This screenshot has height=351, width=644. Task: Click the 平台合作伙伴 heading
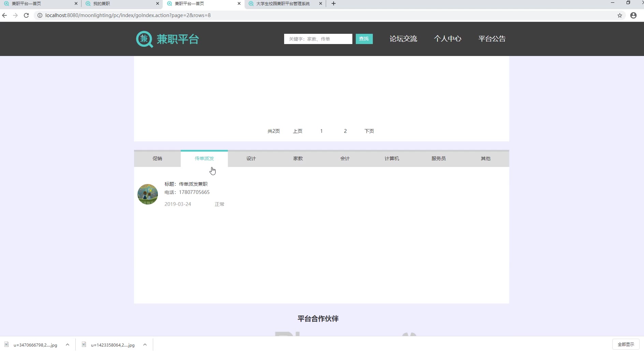pos(318,319)
